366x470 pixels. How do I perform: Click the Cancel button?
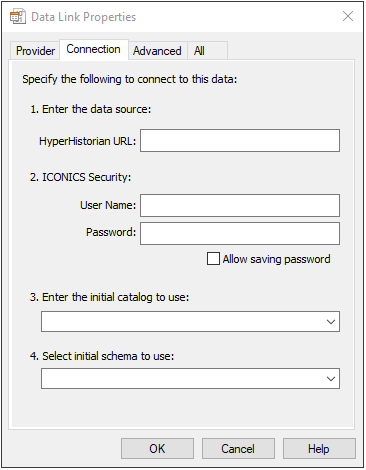tap(238, 449)
